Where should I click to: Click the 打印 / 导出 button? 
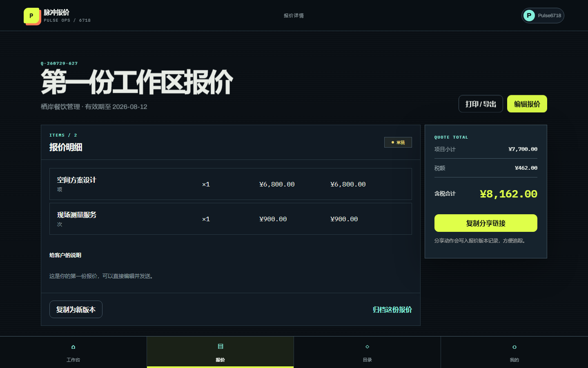click(x=481, y=104)
